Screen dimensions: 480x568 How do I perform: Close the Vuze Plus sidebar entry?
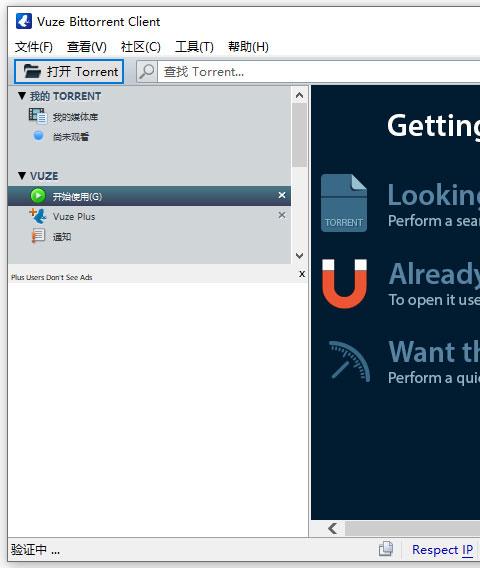tap(282, 215)
